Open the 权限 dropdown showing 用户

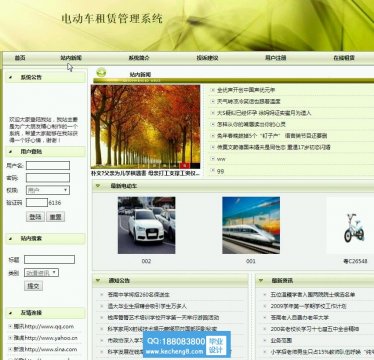click(x=48, y=190)
